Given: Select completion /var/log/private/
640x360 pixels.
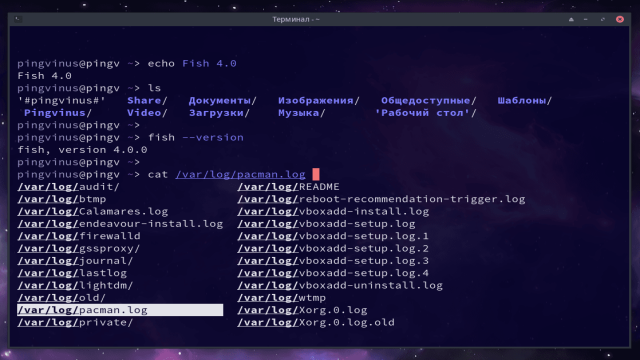Looking at the screenshot, I should pyautogui.click(x=76, y=322).
